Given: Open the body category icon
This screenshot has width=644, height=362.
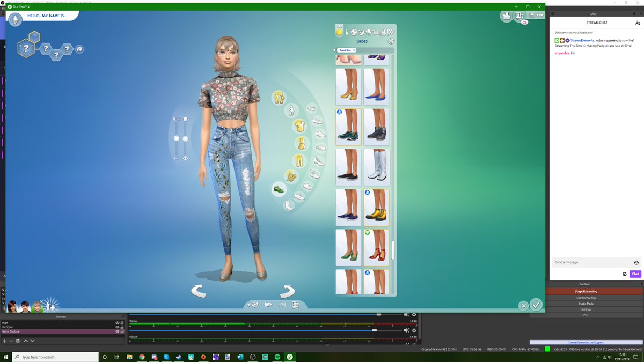Looking at the screenshot, I should (x=291, y=110).
